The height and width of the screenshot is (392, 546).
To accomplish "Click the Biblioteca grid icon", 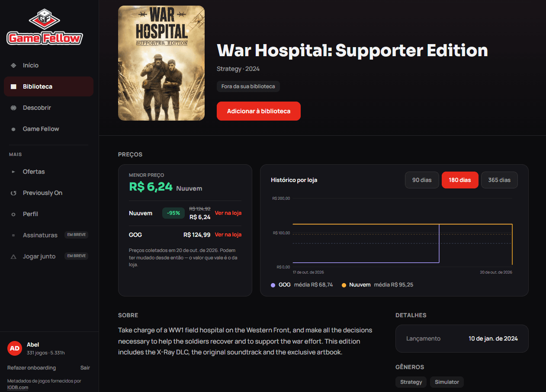I will [x=13, y=86].
